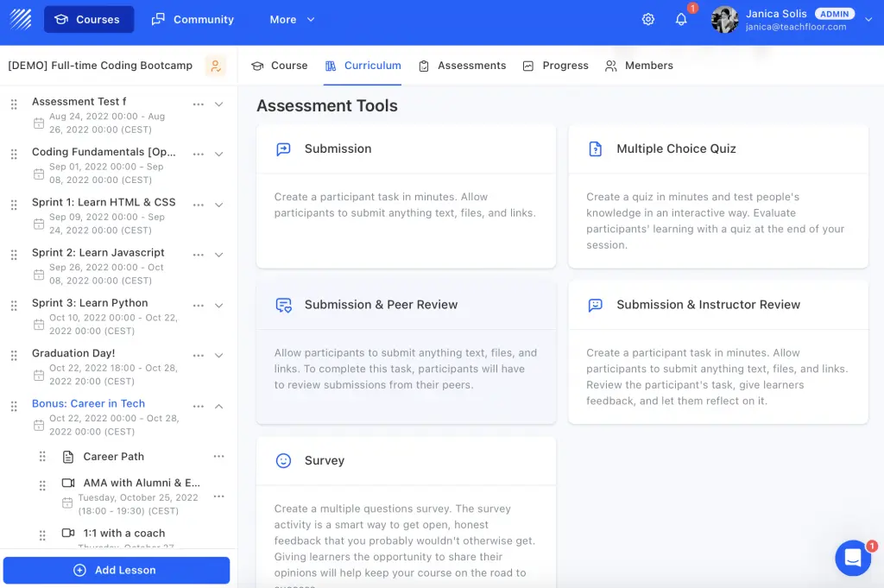Click the Multiple Choice Quiz document icon
The image size is (884, 588).
click(x=595, y=149)
